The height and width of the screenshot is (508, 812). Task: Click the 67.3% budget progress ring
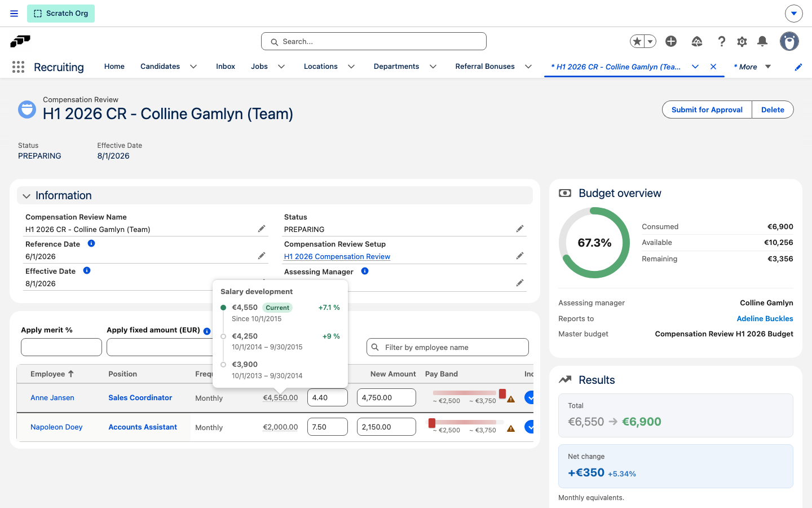(x=594, y=243)
